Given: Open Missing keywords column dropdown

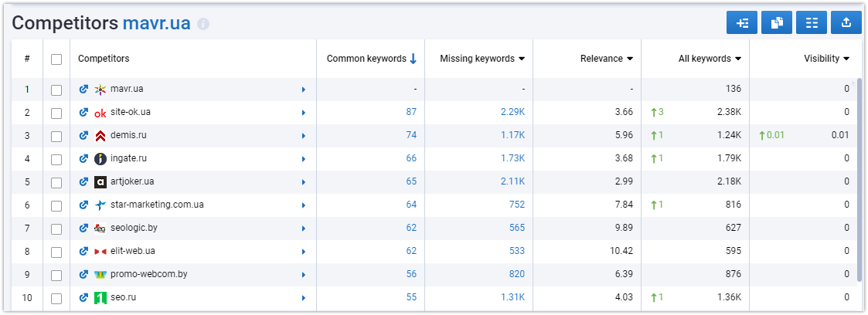Looking at the screenshot, I should (x=522, y=59).
